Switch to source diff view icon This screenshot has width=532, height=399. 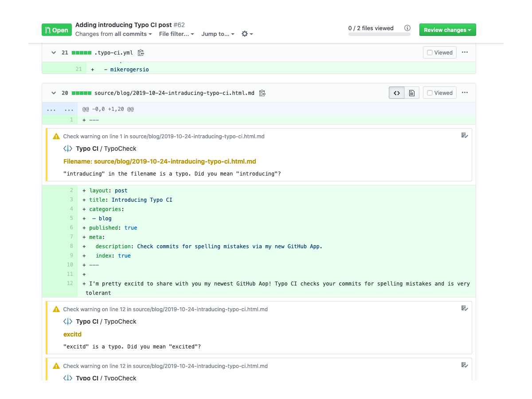pyautogui.click(x=397, y=93)
